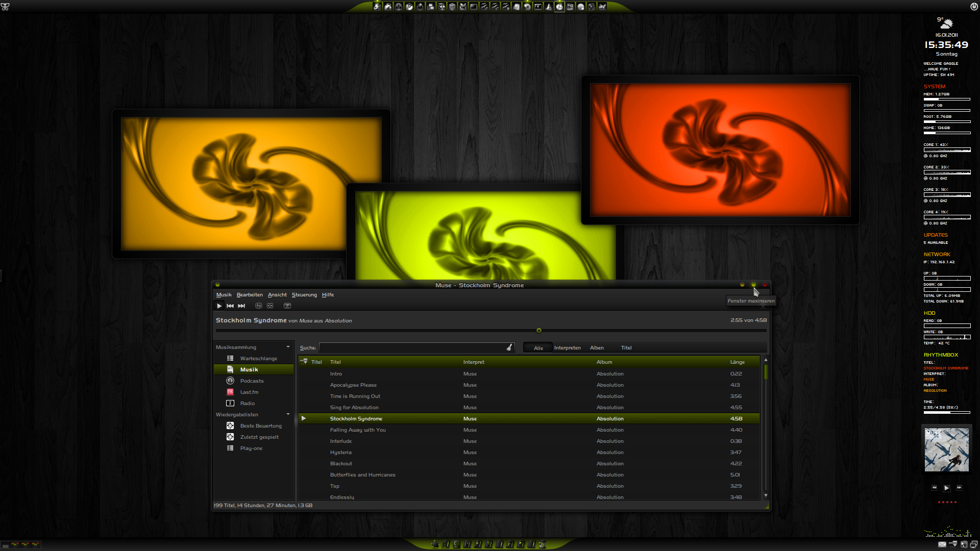Screen dimensions: 980x551
Task: Open Podcasts in the sidebar
Action: 254,381
